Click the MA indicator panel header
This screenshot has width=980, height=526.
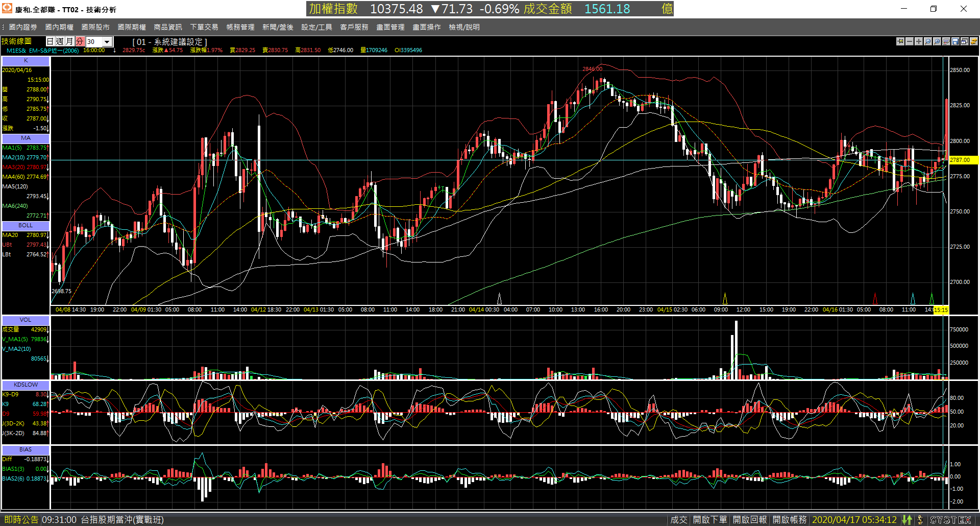(26, 138)
